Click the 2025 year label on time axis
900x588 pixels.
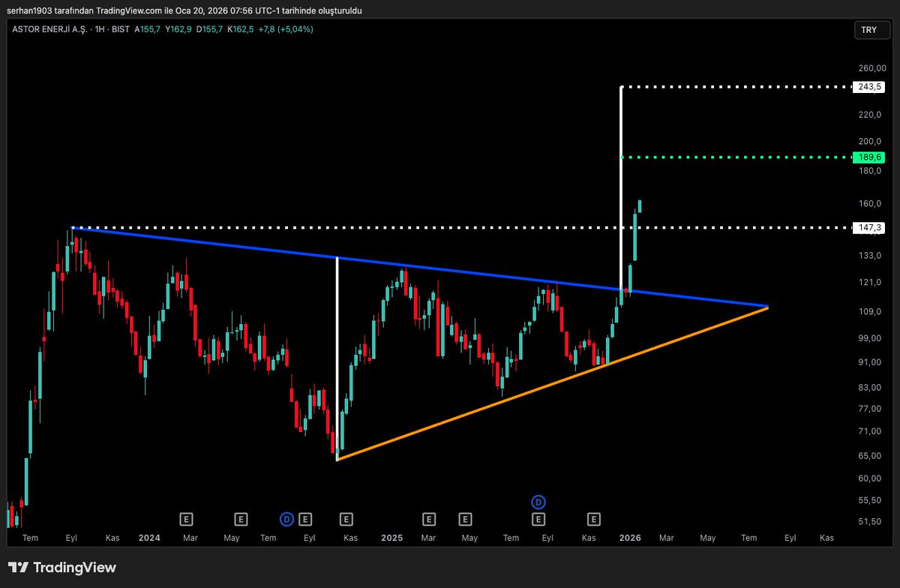(391, 538)
